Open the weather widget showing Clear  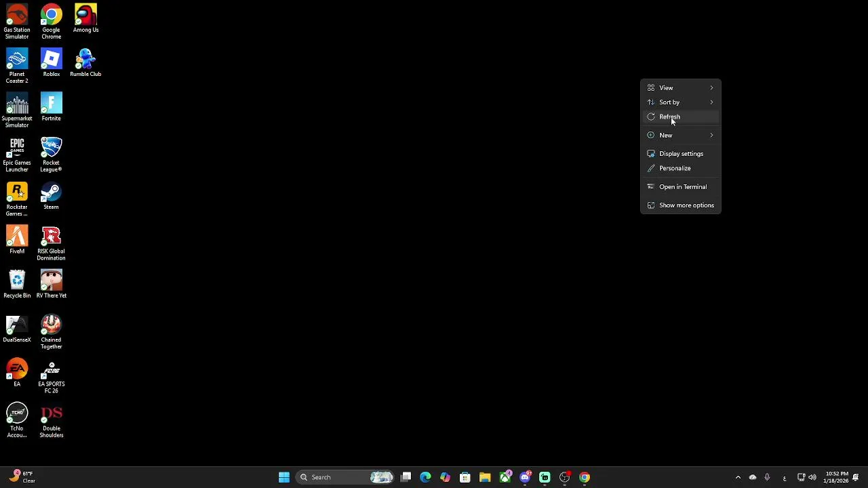22,477
